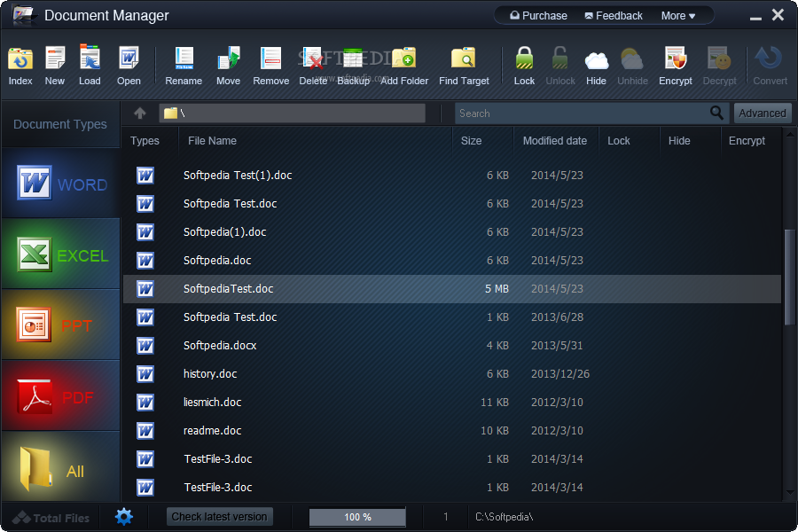The image size is (798, 532).
Task: Show All document types
Action: pyautogui.click(x=60, y=467)
